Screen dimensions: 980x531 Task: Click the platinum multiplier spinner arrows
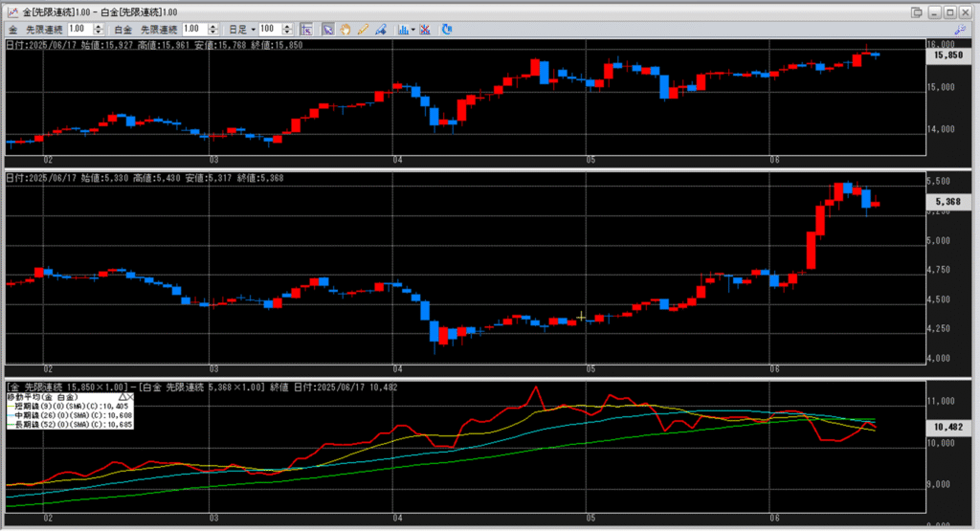212,29
